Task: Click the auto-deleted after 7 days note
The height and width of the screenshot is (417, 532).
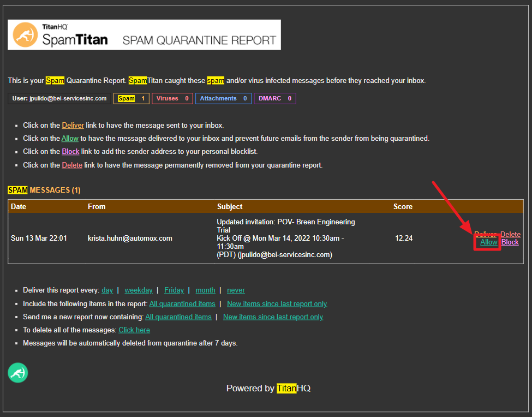Action: [130, 343]
